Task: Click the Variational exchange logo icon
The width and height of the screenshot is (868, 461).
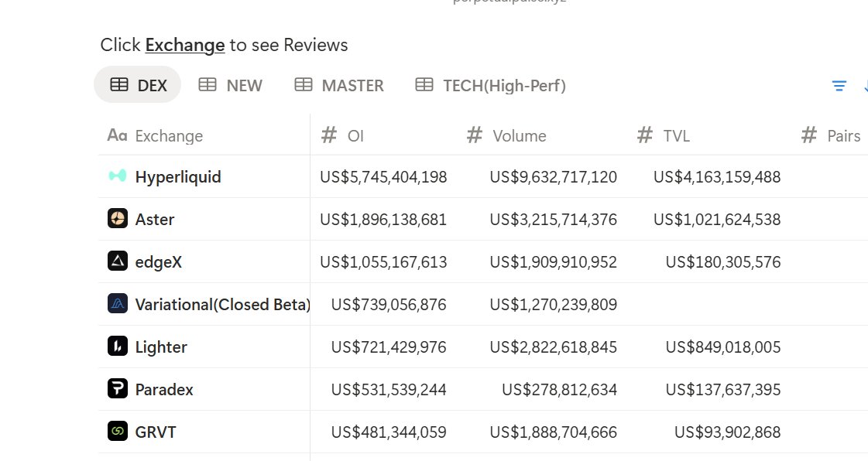Action: (x=117, y=304)
